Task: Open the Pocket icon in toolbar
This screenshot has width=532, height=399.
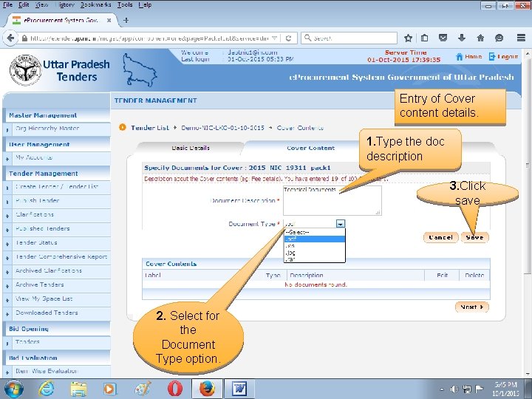Action: [x=443, y=38]
